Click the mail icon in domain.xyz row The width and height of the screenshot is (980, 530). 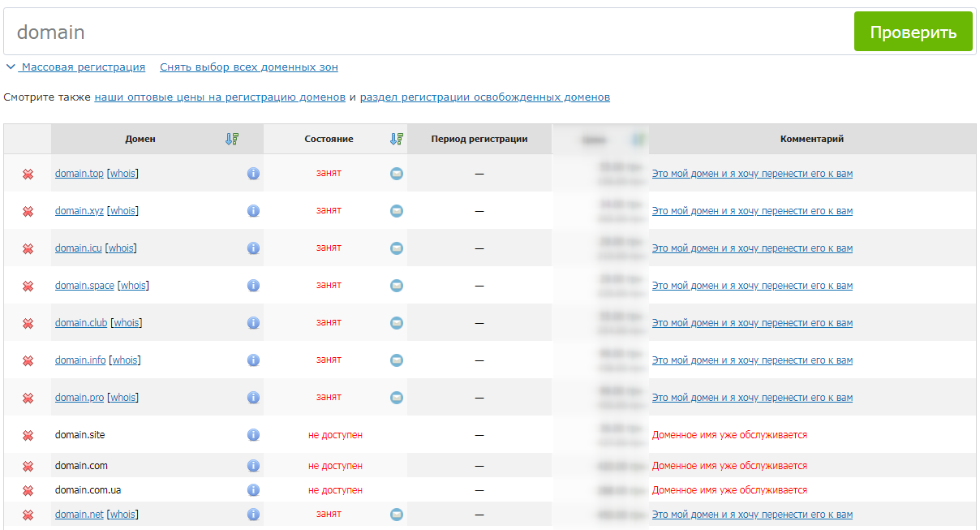[397, 211]
